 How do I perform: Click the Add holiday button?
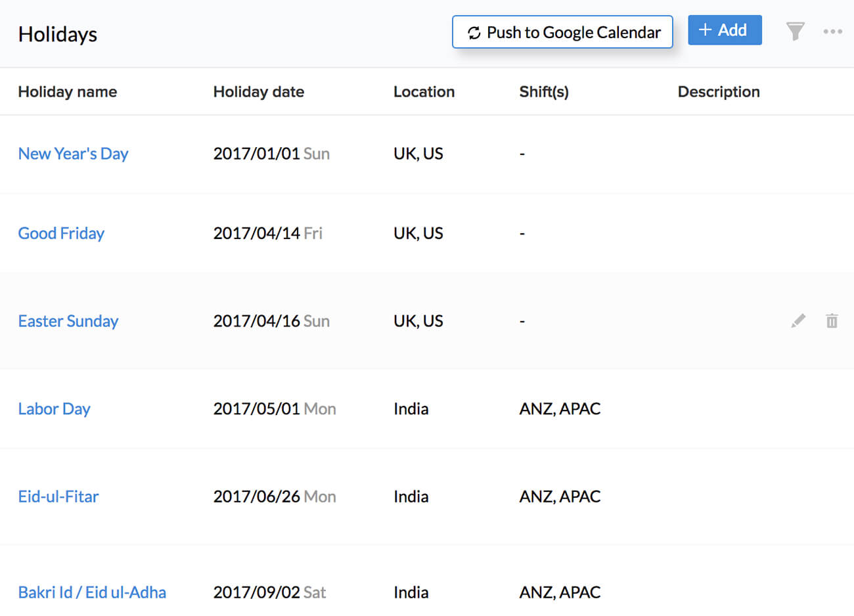pyautogui.click(x=724, y=30)
